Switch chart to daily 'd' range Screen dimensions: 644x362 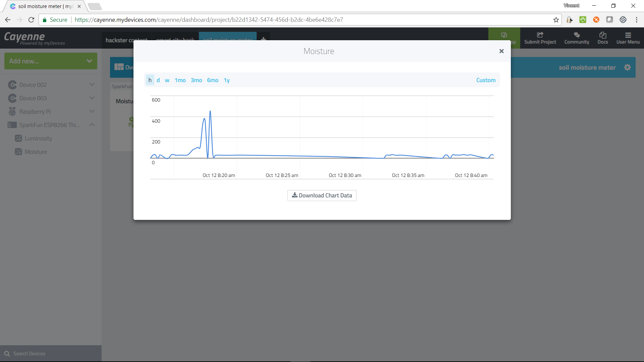pos(158,80)
